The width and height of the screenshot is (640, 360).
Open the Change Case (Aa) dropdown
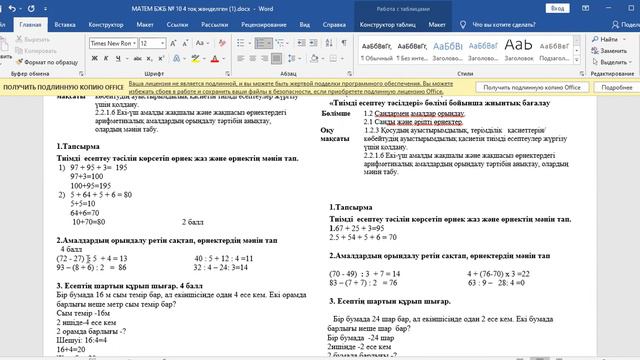point(202,43)
